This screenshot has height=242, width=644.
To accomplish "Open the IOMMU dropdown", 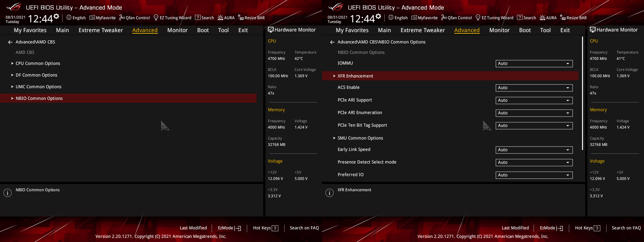I will coord(534,64).
